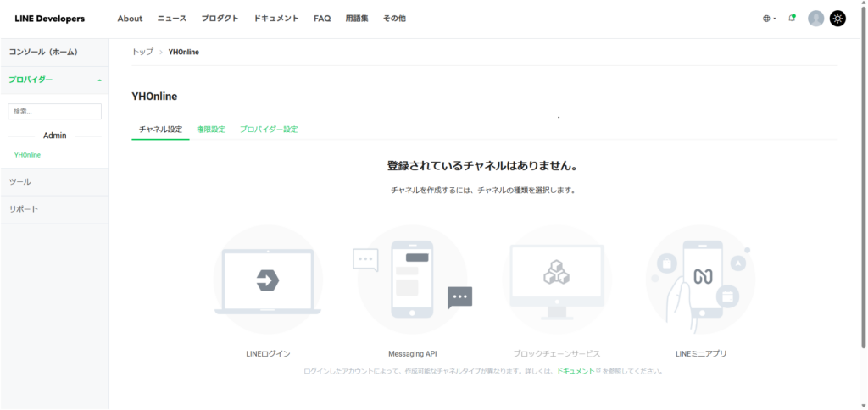Image resolution: width=868 pixels, height=410 pixels.
Task: Select the LINEミニアプリ phone illustration
Action: (x=701, y=279)
